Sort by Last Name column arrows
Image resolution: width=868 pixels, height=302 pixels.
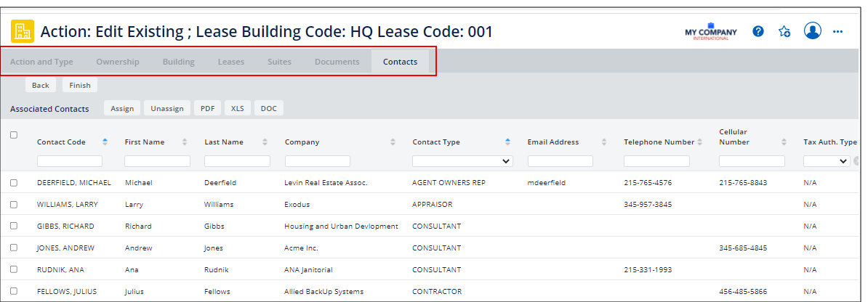pyautogui.click(x=265, y=142)
